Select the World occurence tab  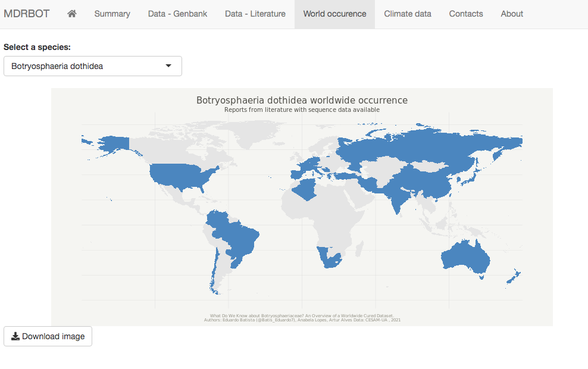tap(334, 14)
